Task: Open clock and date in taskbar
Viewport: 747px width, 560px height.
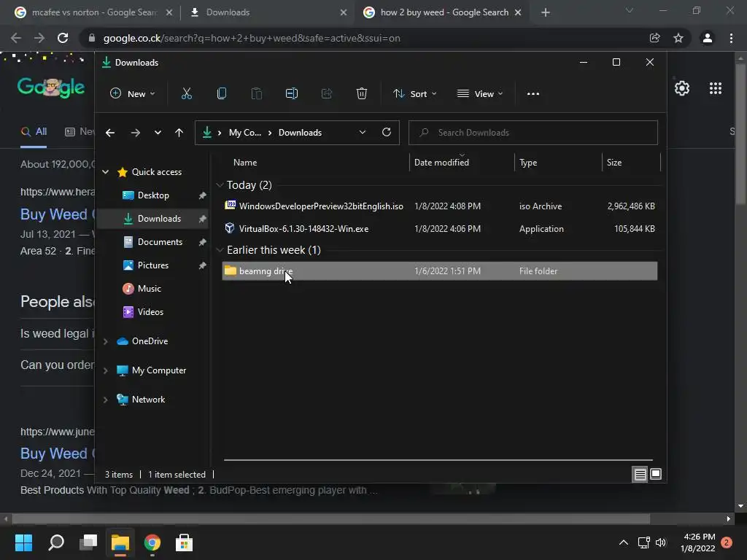Action: (697, 542)
